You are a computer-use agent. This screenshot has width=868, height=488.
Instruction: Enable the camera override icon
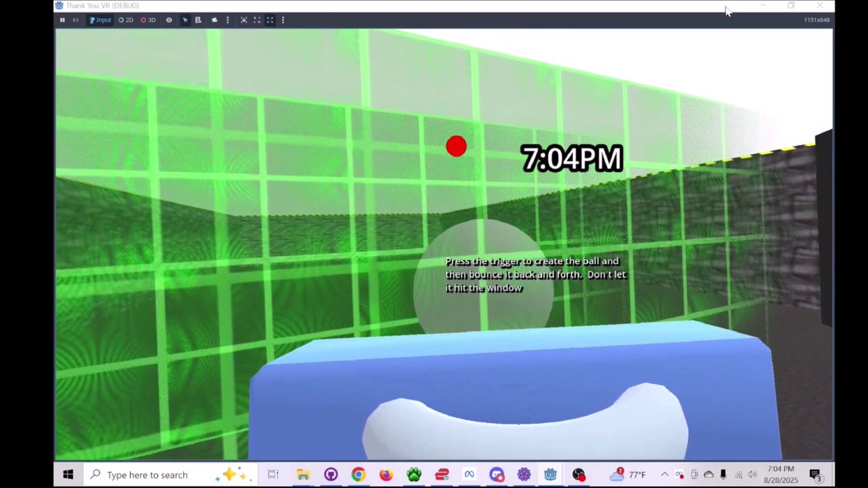tap(244, 20)
